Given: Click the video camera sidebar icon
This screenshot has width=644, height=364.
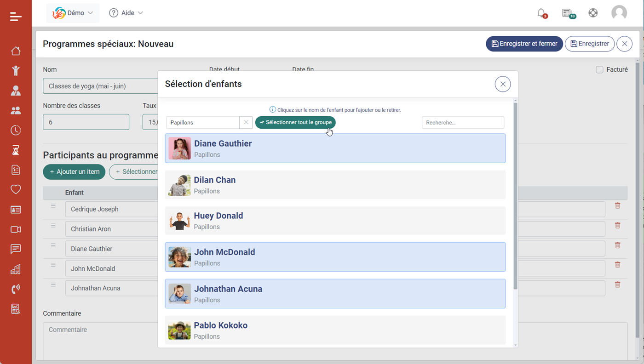Looking at the screenshot, I should pyautogui.click(x=16, y=229).
